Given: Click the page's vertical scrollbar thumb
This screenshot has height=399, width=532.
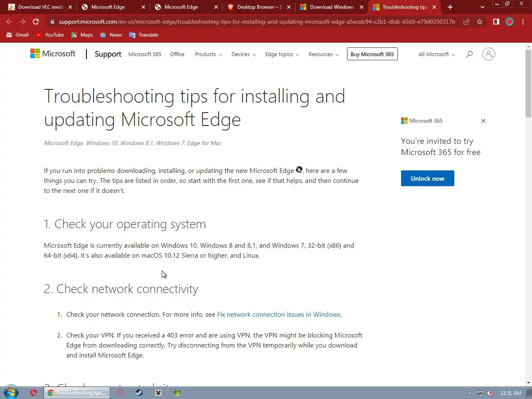Looking at the screenshot, I should click(x=528, y=83).
